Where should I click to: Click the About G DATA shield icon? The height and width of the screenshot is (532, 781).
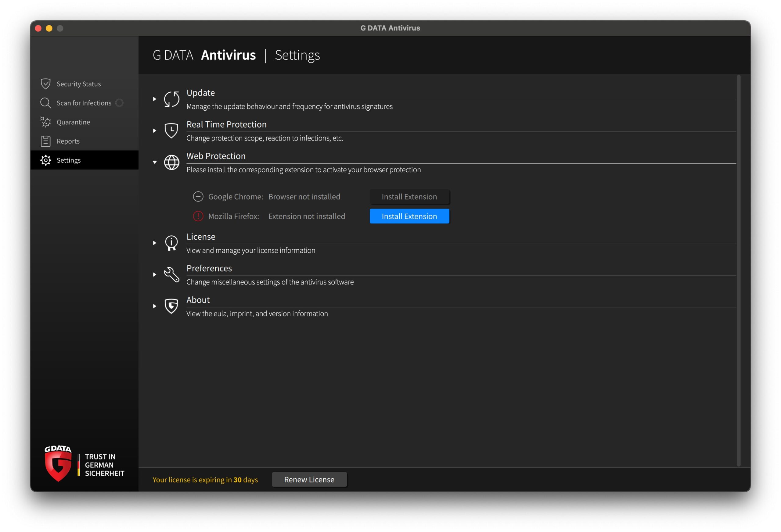point(171,306)
